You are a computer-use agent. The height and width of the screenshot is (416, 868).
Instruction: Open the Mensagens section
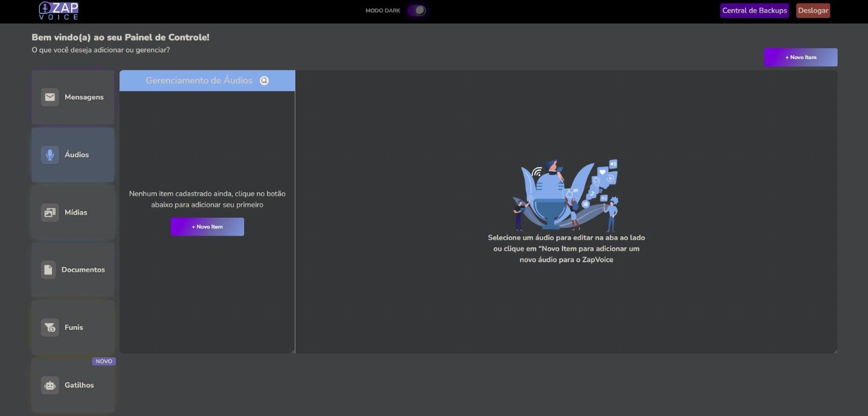pyautogui.click(x=73, y=97)
